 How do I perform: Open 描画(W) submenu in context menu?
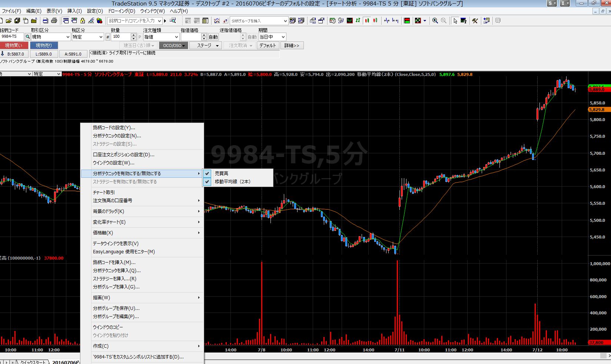tap(142, 297)
